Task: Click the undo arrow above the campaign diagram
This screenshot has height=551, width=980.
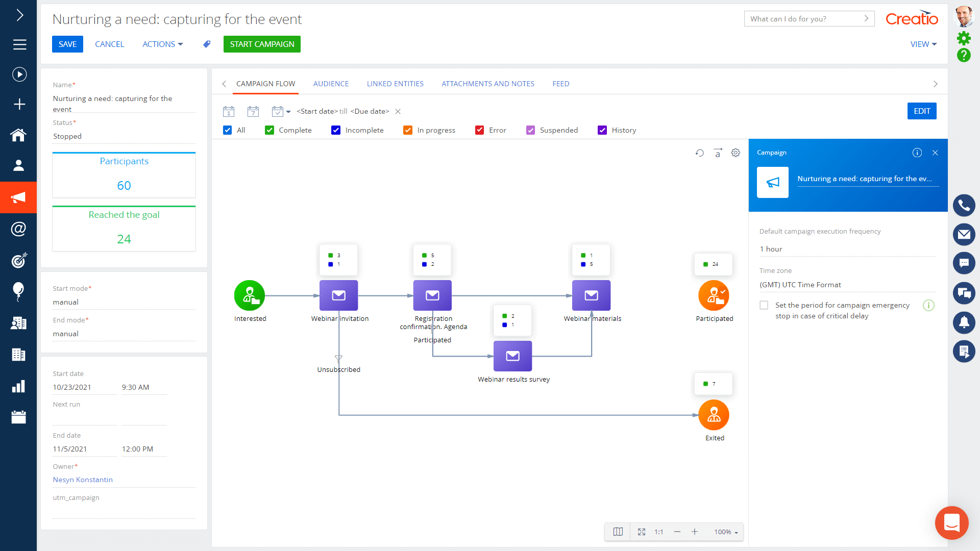Action: [699, 153]
